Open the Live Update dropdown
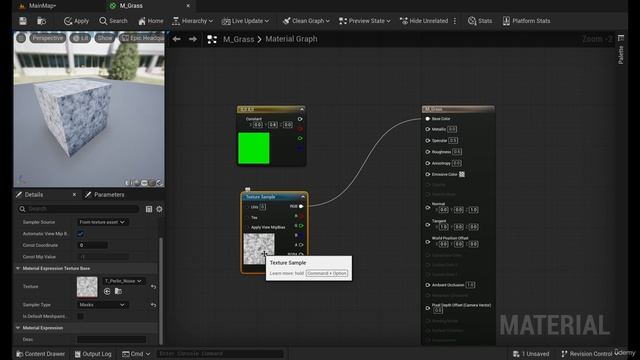 pos(245,21)
